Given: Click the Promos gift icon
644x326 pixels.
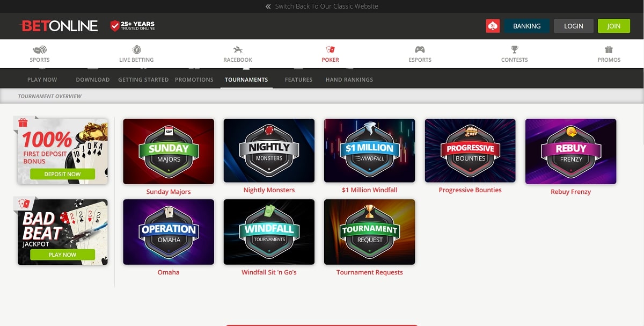Looking at the screenshot, I should click(609, 49).
